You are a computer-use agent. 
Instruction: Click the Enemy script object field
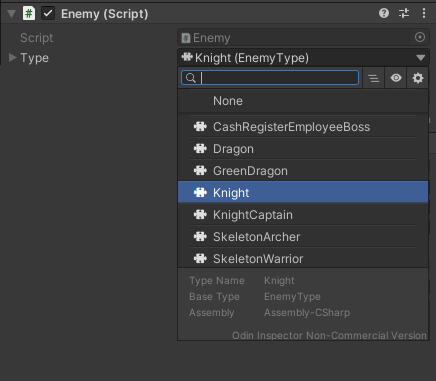pos(303,38)
